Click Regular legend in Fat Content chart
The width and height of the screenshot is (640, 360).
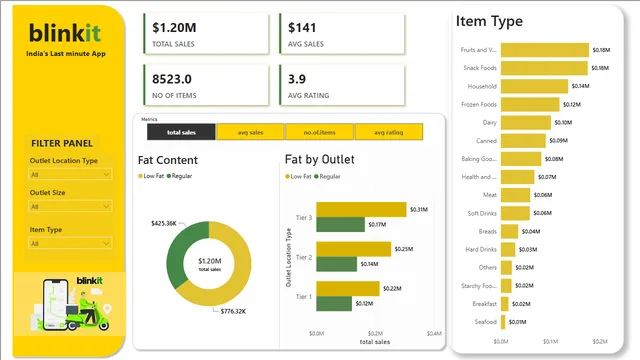[x=179, y=176]
